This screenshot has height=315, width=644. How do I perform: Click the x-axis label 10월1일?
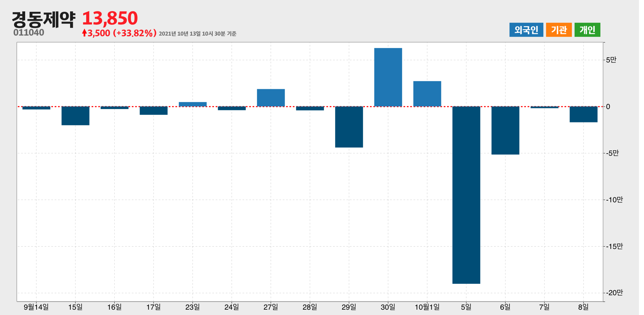pyautogui.click(x=427, y=307)
